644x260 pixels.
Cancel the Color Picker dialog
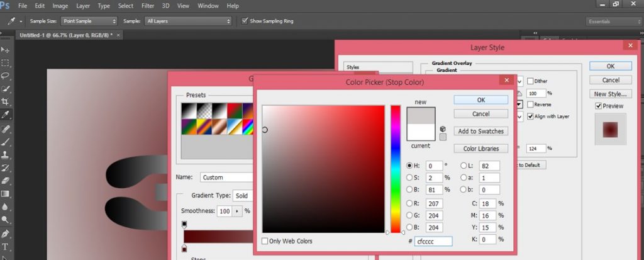click(x=481, y=114)
